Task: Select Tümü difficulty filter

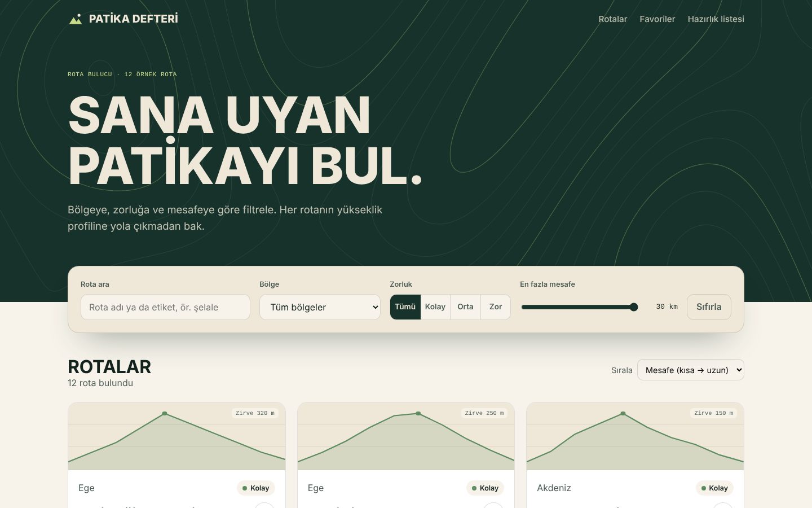Action: [405, 307]
